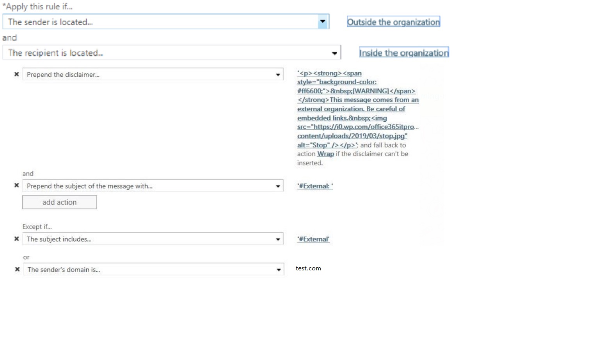Remove the Prepend the subject action
Viewport: 611px width, 364px height.
click(x=16, y=185)
